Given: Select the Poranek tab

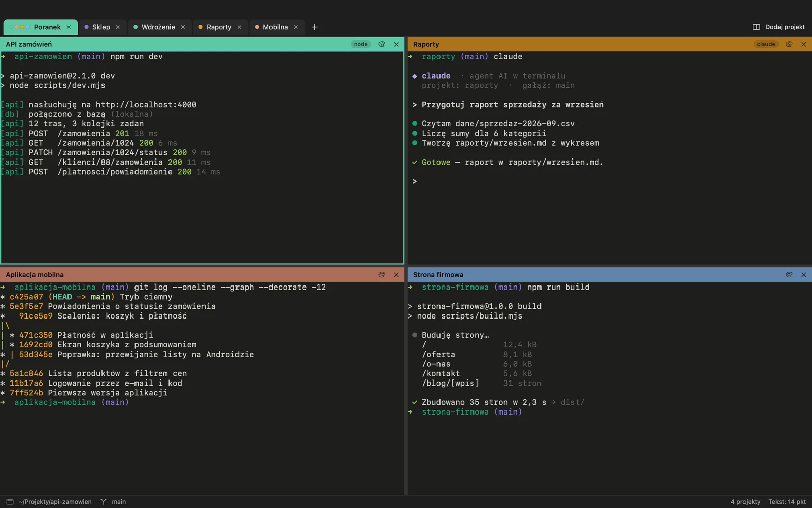Looking at the screenshot, I should [x=41, y=27].
